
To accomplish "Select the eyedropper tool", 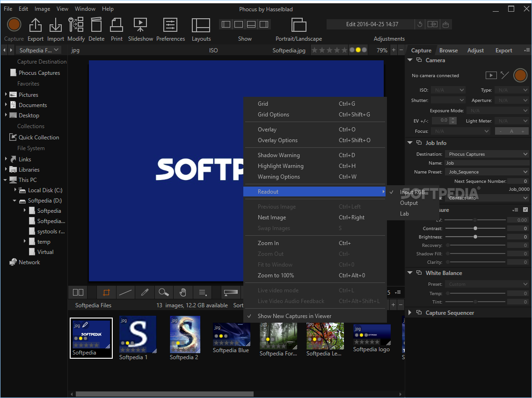I will (x=145, y=292).
